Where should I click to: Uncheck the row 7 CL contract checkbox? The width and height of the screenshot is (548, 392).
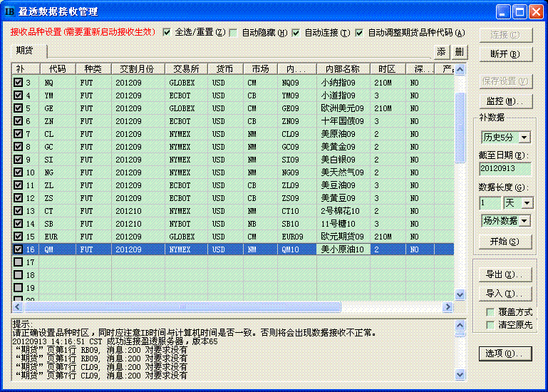[x=18, y=134]
